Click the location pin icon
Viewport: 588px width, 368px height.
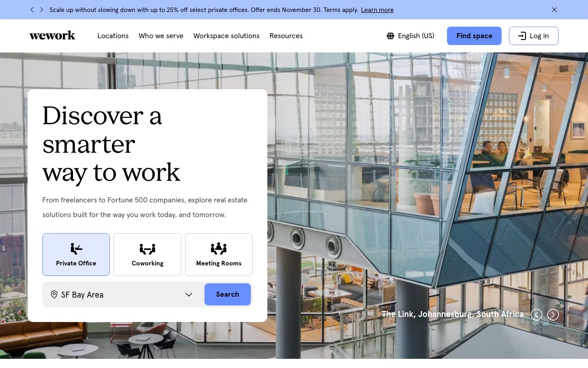(x=54, y=294)
